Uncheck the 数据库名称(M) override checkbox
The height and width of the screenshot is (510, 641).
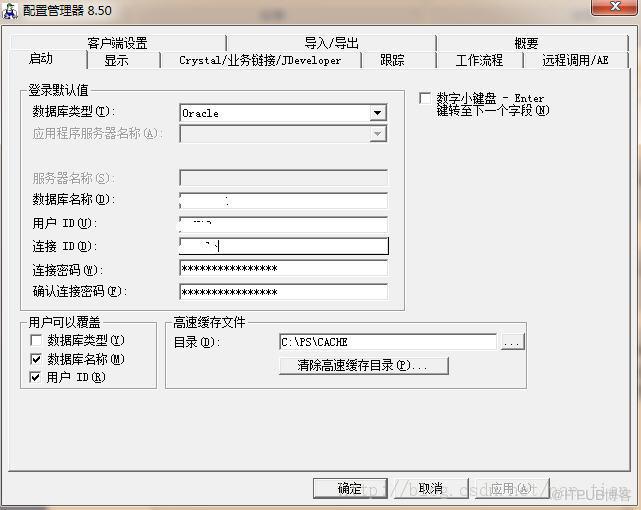36,359
